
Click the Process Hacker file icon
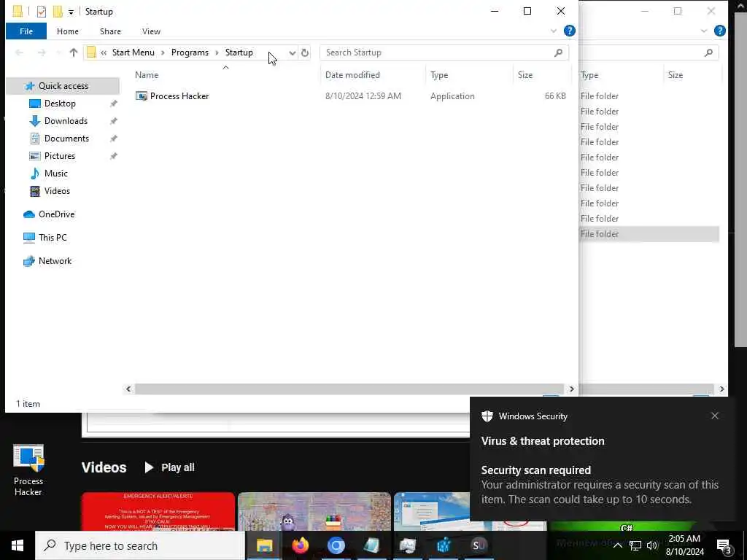[x=141, y=96]
